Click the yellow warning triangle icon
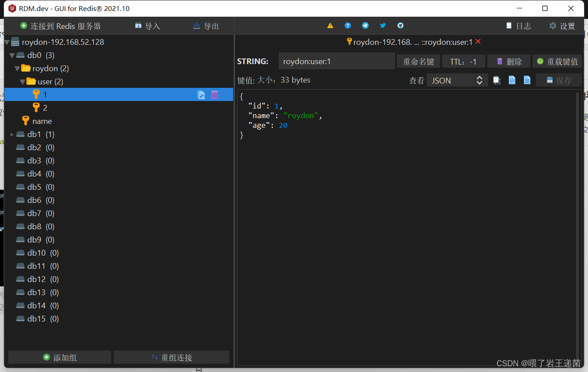The height and width of the screenshot is (372, 588). point(330,26)
